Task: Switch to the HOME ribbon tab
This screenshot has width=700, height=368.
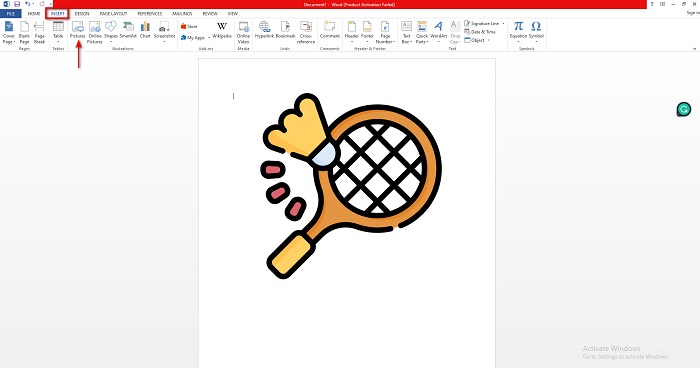Action: click(x=34, y=14)
